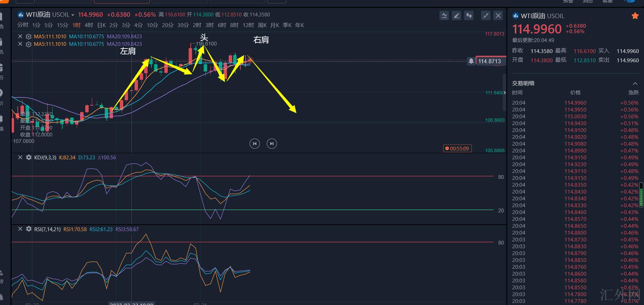This screenshot has width=644, height=305.
Task: Select the 日K timeframe tab
Action: point(101,25)
